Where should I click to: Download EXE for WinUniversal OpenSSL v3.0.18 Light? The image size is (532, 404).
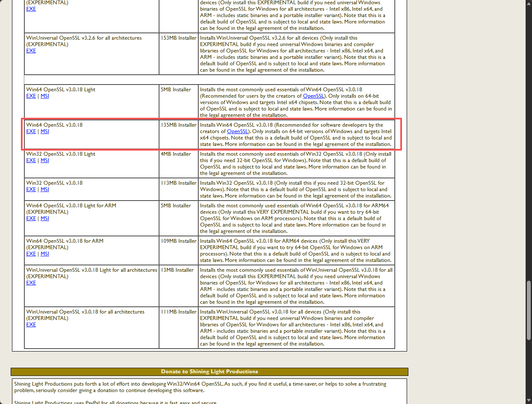(x=31, y=283)
